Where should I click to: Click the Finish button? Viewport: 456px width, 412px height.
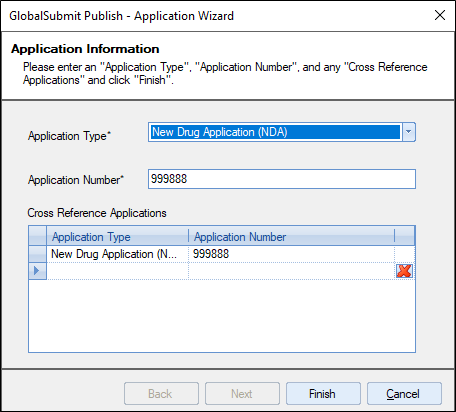pos(323,394)
